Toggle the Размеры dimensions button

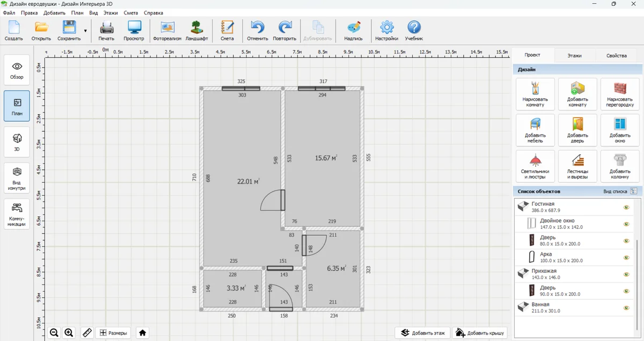tap(113, 333)
